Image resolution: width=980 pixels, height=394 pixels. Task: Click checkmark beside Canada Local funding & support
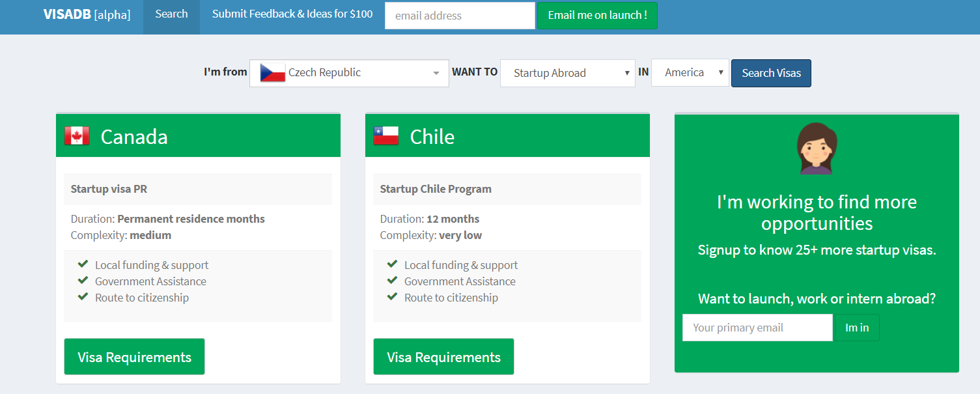click(x=83, y=264)
